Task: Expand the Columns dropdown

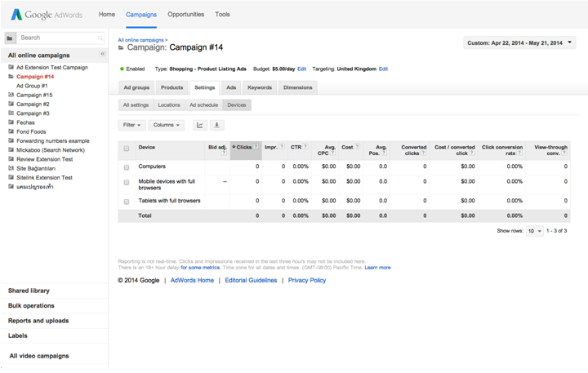Action: click(167, 125)
